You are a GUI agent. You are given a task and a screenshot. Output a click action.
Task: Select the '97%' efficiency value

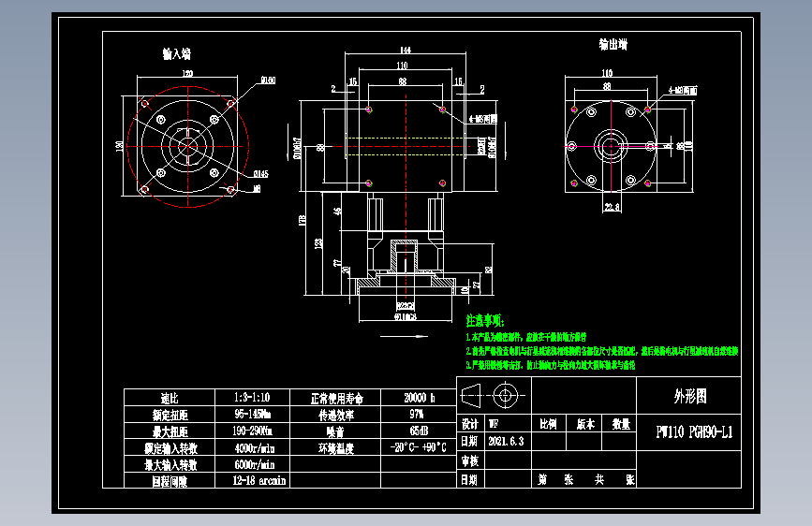[x=417, y=415]
